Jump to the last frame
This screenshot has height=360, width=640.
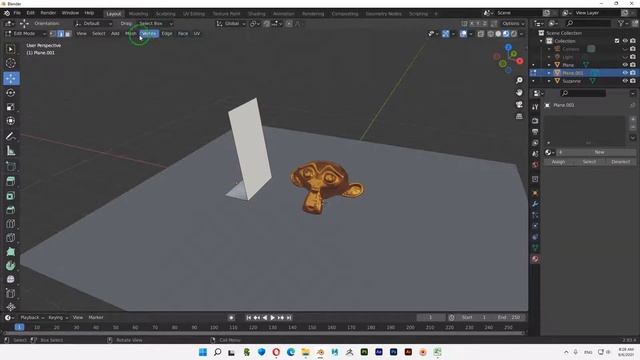289,318
